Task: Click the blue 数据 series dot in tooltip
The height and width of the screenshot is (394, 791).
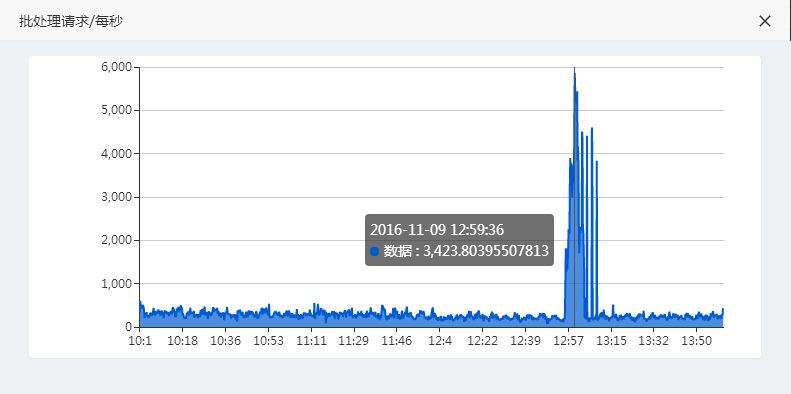Action: pos(374,251)
